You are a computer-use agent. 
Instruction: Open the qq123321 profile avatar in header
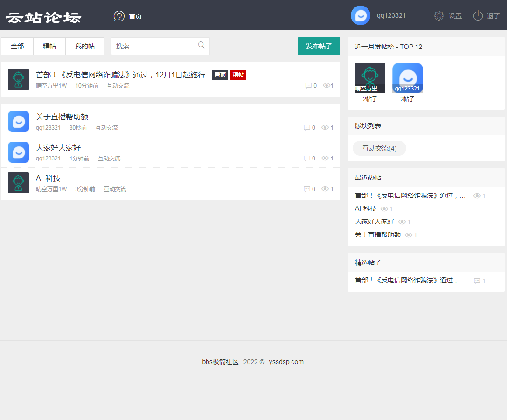tap(360, 15)
